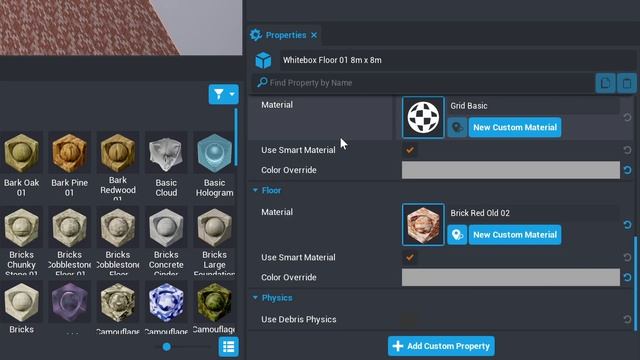This screenshot has width=640, height=360.
Task: Select Bricks Large Foundation material
Action: [x=214, y=227]
